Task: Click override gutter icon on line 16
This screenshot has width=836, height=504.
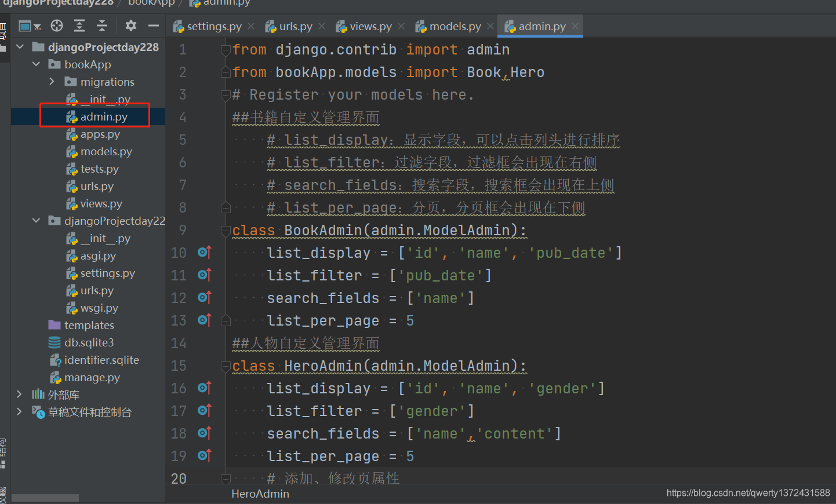Action: pyautogui.click(x=205, y=388)
